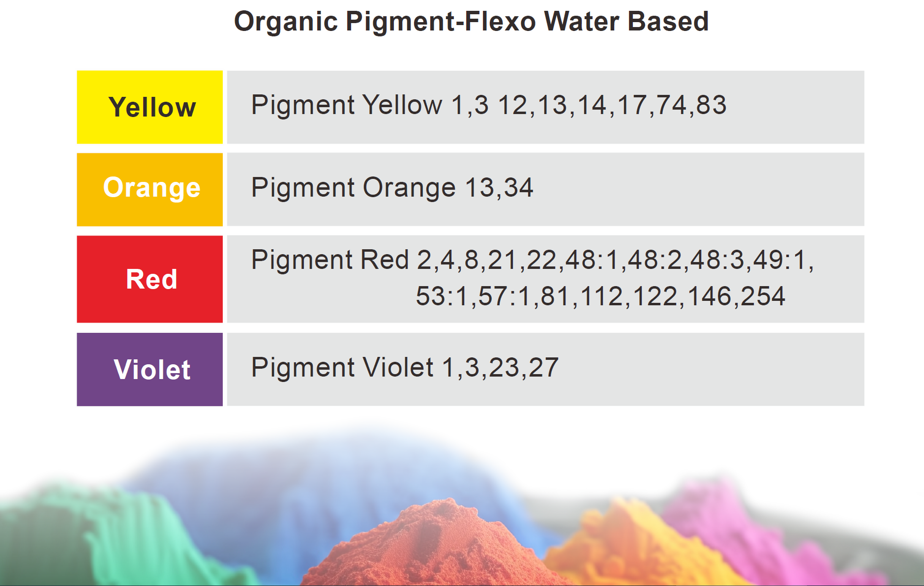Click the orange powder pile image
This screenshot has width=924, height=586.
tap(639, 546)
